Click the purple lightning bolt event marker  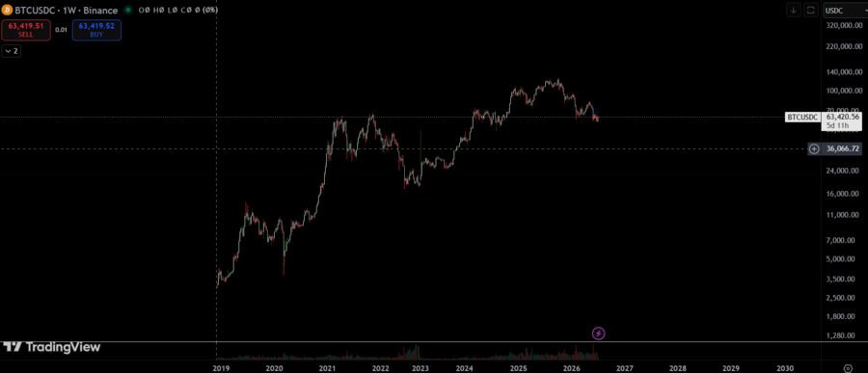click(x=598, y=333)
